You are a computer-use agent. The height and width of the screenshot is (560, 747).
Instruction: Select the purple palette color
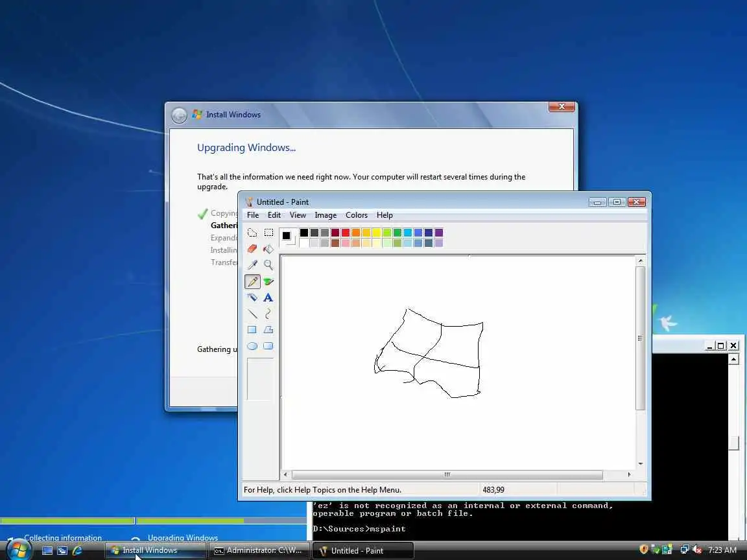click(439, 233)
